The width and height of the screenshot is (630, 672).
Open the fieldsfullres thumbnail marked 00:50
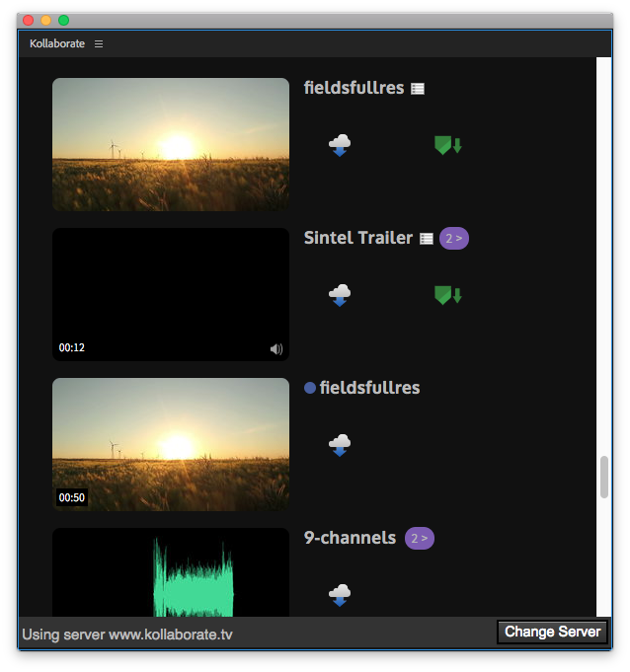(x=171, y=444)
